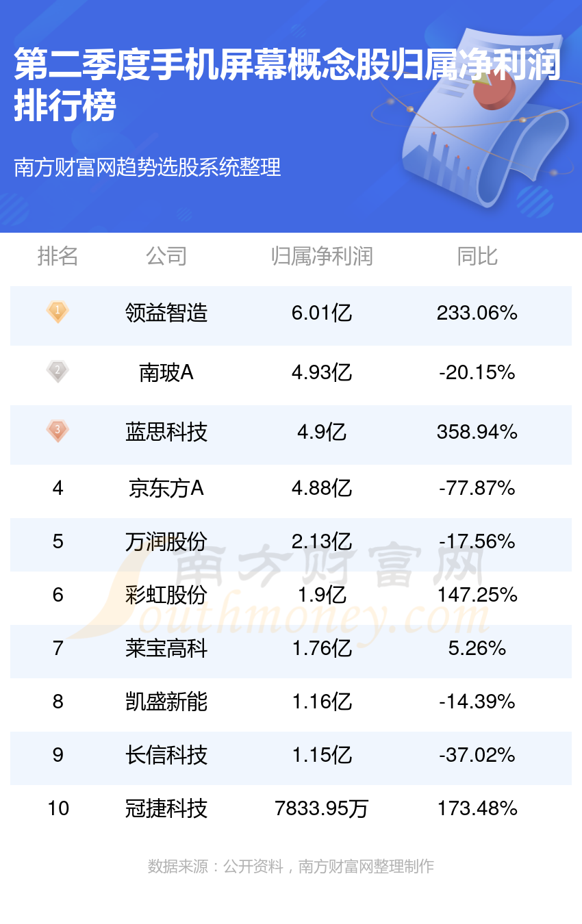582x924 pixels.
Task: Select the 公司 column header
Action: [x=166, y=257]
